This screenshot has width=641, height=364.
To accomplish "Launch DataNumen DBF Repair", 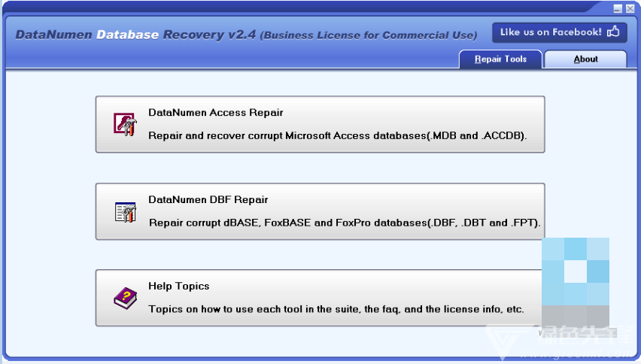I will (x=320, y=211).
